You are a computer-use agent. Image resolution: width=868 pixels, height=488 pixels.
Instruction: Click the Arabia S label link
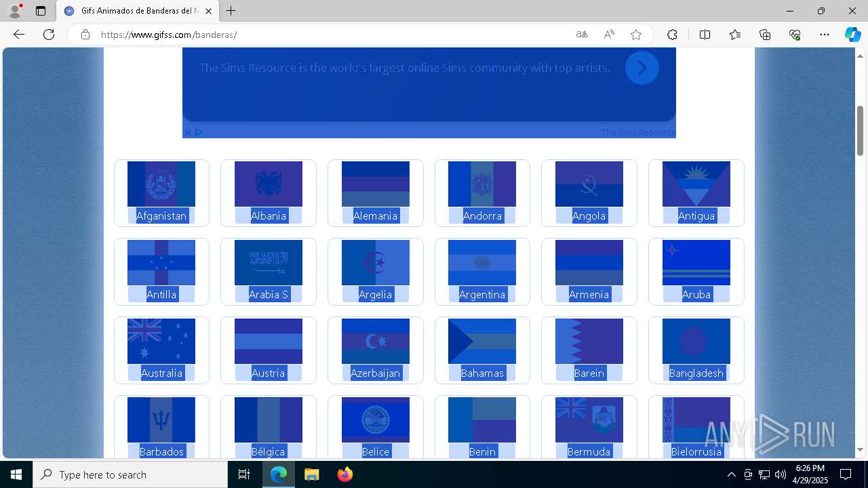pyautogui.click(x=269, y=294)
